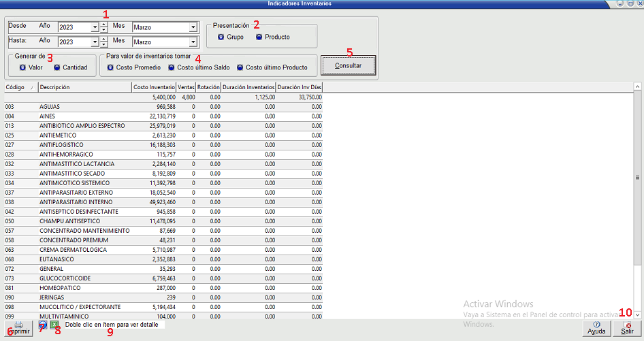Open the Hasta Mes dropdown
The image size is (644, 341).
click(x=193, y=42)
